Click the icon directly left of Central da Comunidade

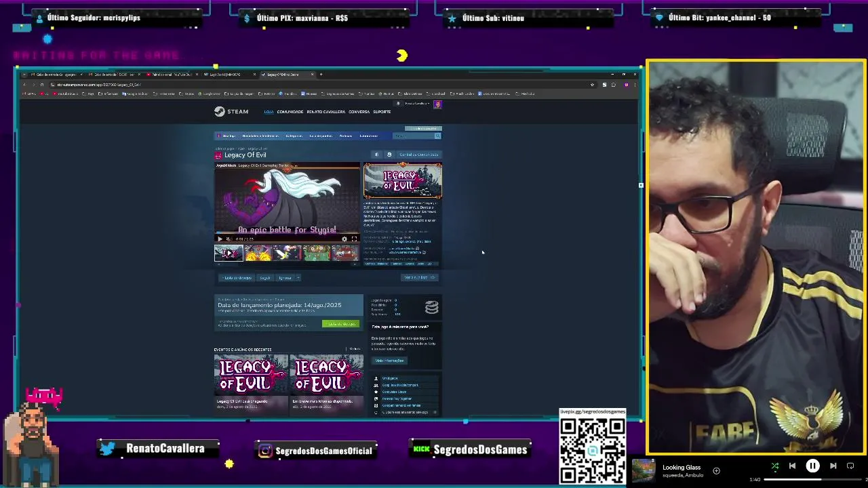point(389,155)
